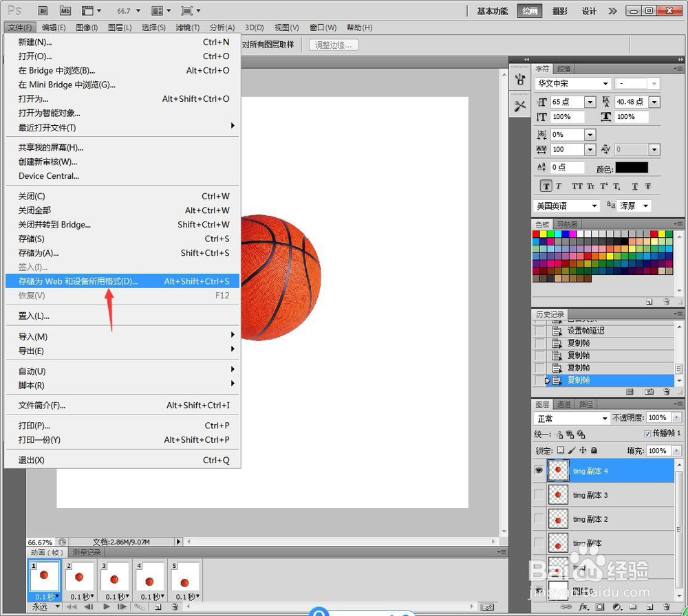Apply all caps TT style
The image size is (688, 616).
tap(577, 186)
